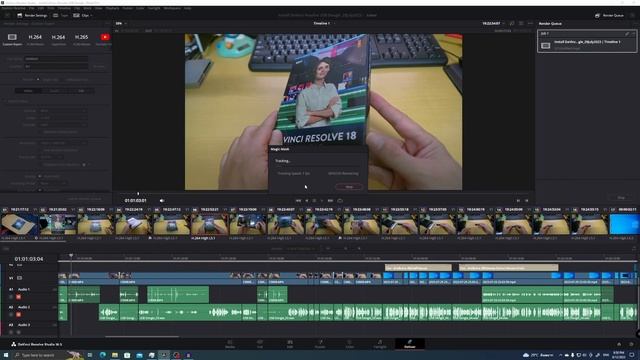Click the timeline ruler playhead
This screenshot has width=640, height=360.
point(71,256)
